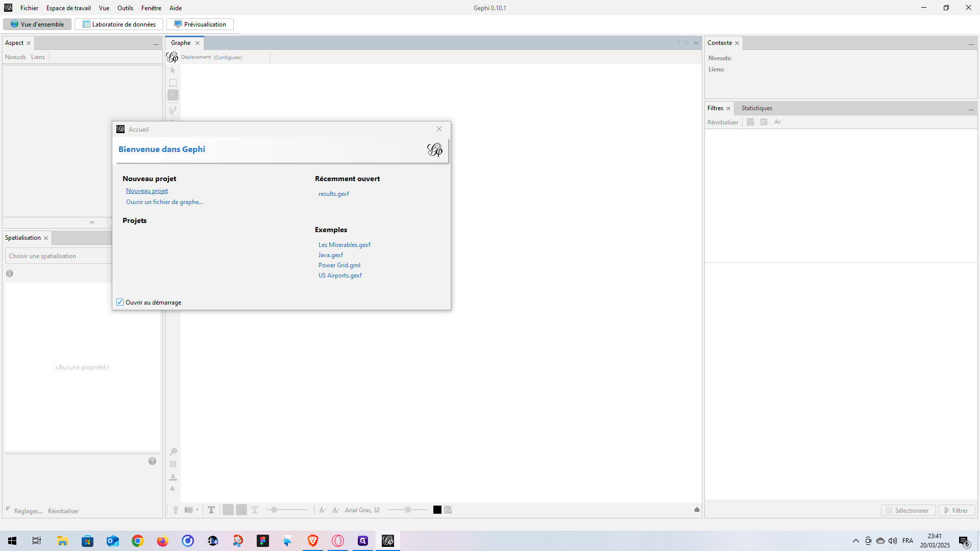Minimize the Aspect panel
This screenshot has height=551, width=980.
coord(156,44)
